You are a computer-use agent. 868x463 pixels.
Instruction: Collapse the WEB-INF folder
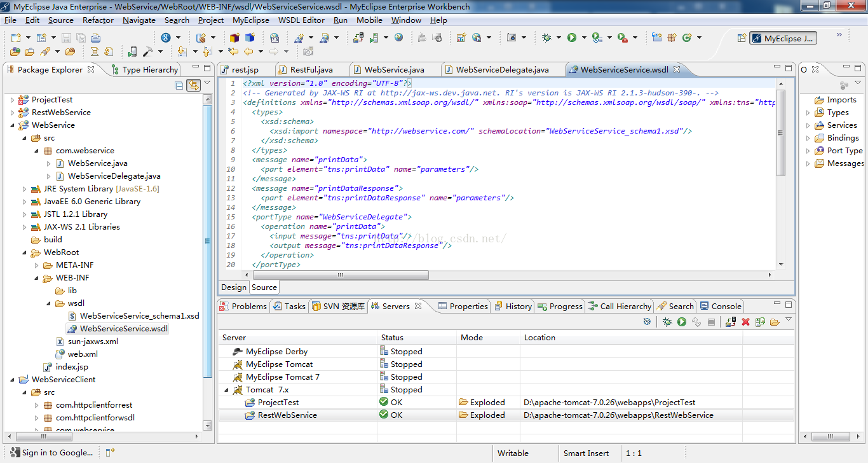pos(36,278)
